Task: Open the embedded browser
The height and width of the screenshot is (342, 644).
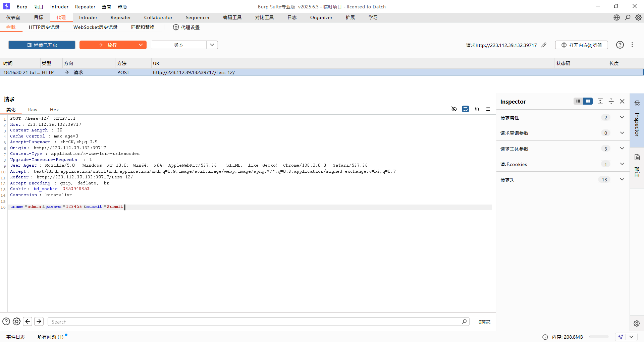Action: coord(582,45)
